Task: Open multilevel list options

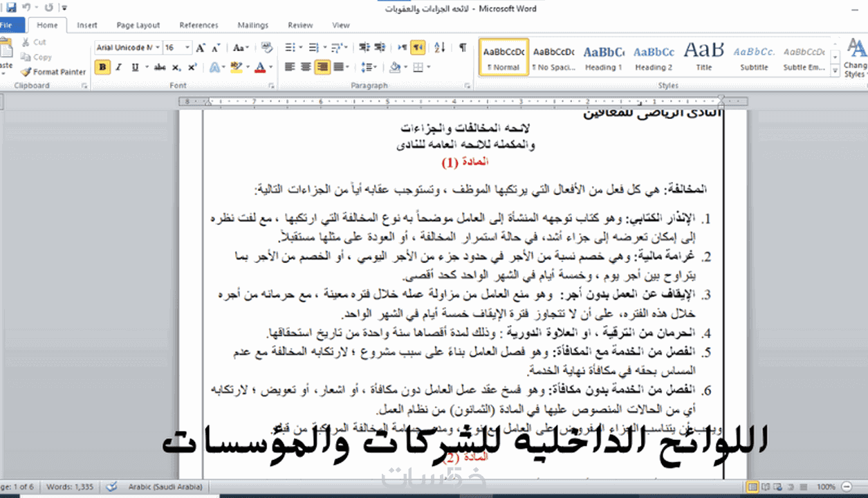Action: [x=339, y=48]
